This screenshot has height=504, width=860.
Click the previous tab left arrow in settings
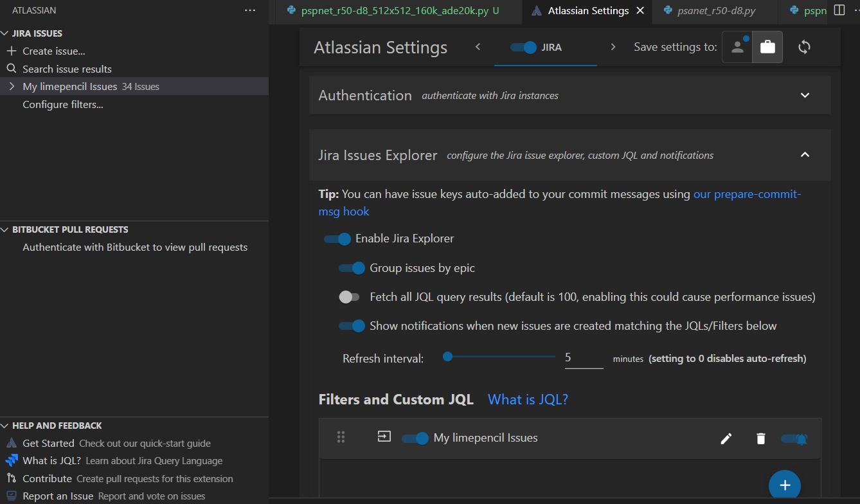click(478, 47)
